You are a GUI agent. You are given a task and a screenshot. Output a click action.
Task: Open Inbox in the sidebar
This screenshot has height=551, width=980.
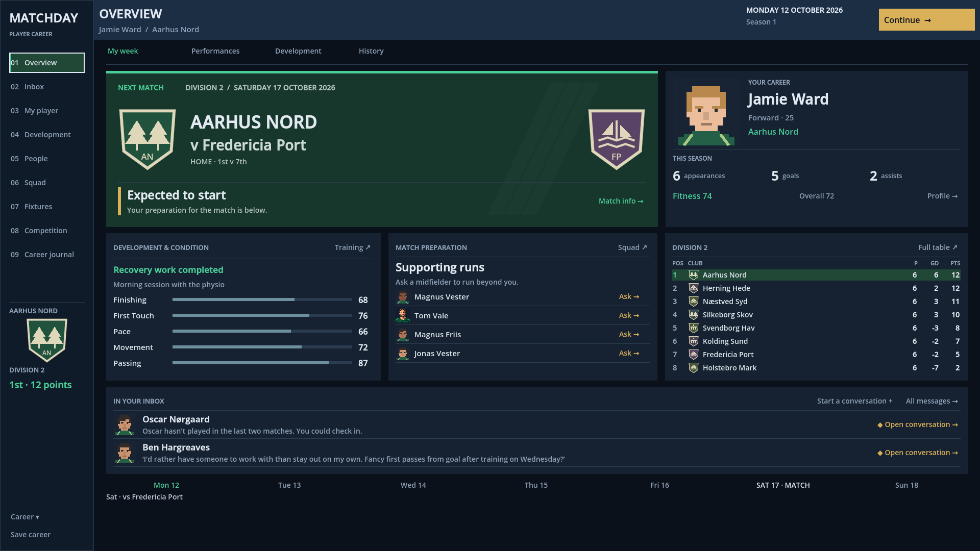pyautogui.click(x=47, y=87)
